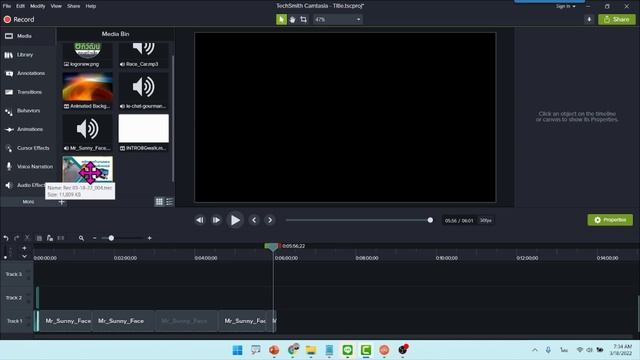Expand the More tools list
Image resolution: width=640 pixels, height=360 pixels.
click(x=28, y=202)
